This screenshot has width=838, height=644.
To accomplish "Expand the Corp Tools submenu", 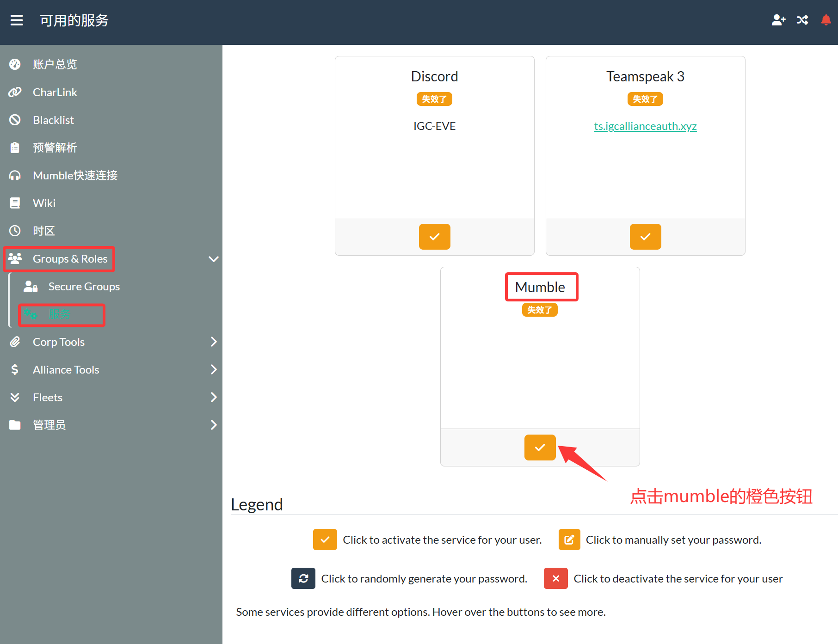I will coord(213,342).
